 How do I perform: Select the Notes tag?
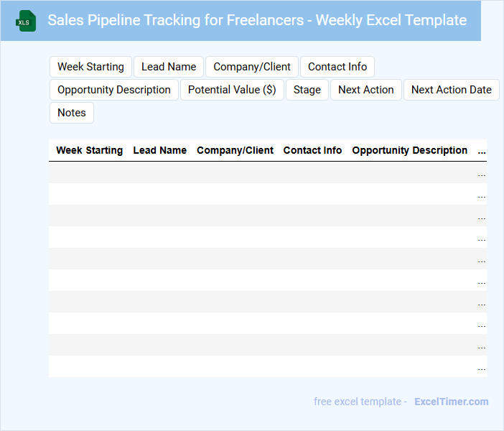tap(72, 113)
